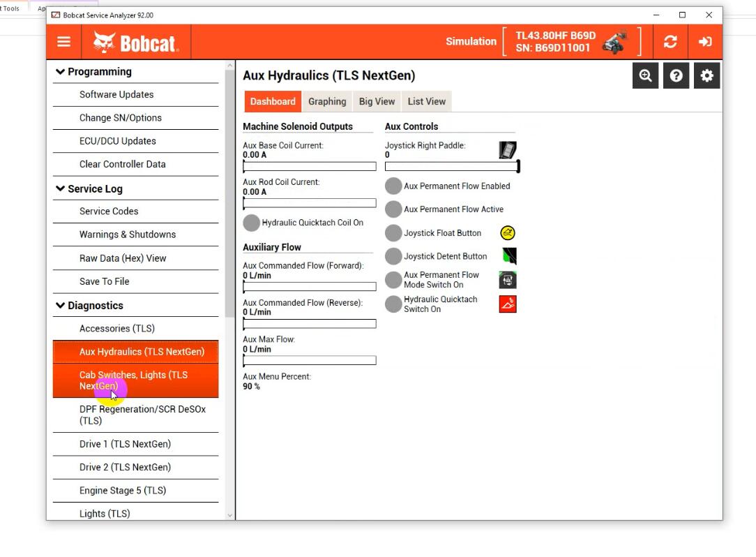The width and height of the screenshot is (756, 557).
Task: Click the Machine Solenoid Outputs heading
Action: 298,126
